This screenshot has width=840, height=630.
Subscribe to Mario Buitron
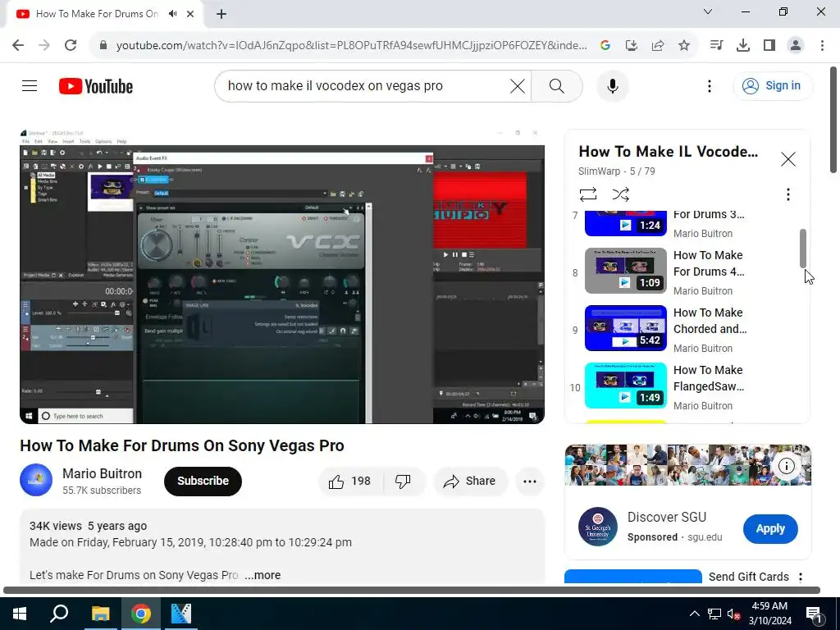tap(203, 481)
